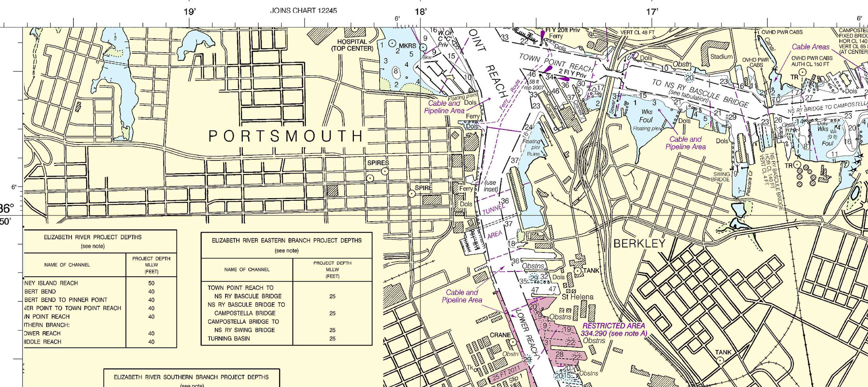This screenshot has width=868, height=387.
Task: Click the RESTRICTED AREA 334.290 note text
Action: click(614, 329)
